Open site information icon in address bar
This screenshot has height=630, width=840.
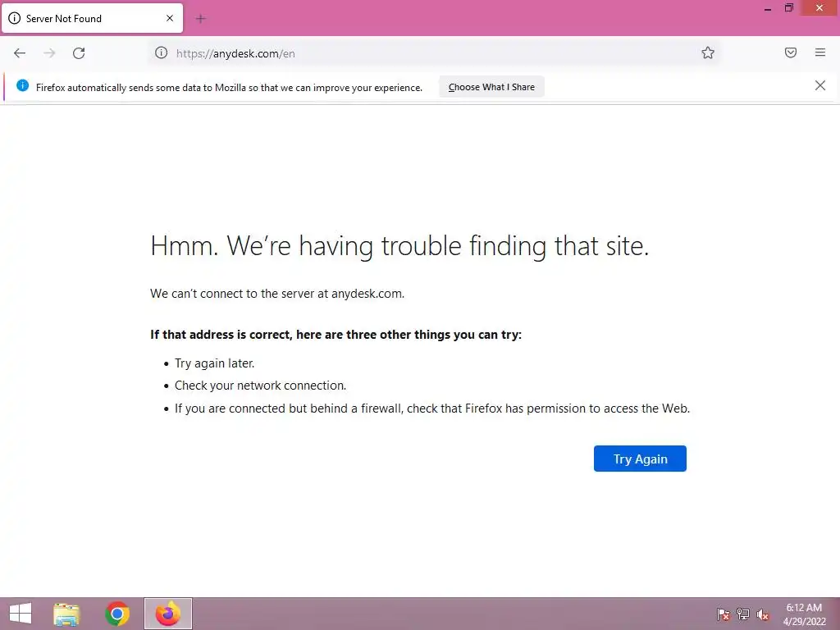pyautogui.click(x=162, y=52)
